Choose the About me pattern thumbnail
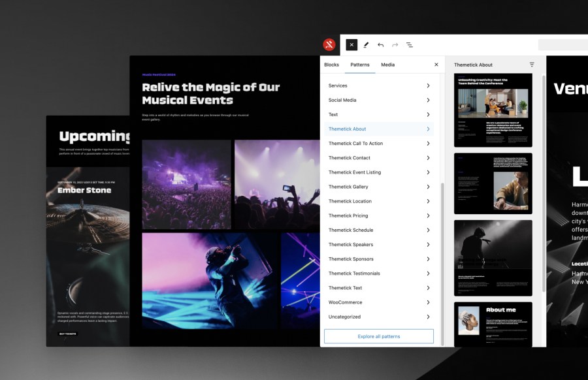This screenshot has width=588, height=380. coord(493,324)
